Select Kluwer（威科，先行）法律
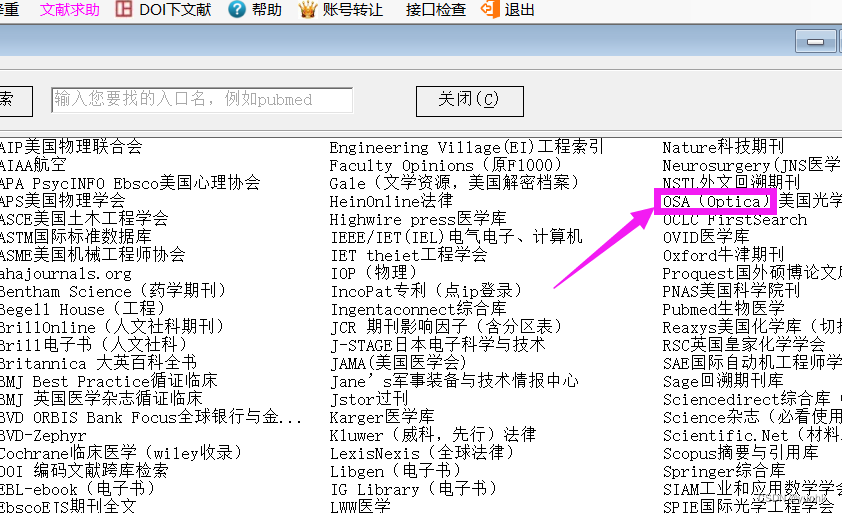842x513 pixels. (x=433, y=435)
